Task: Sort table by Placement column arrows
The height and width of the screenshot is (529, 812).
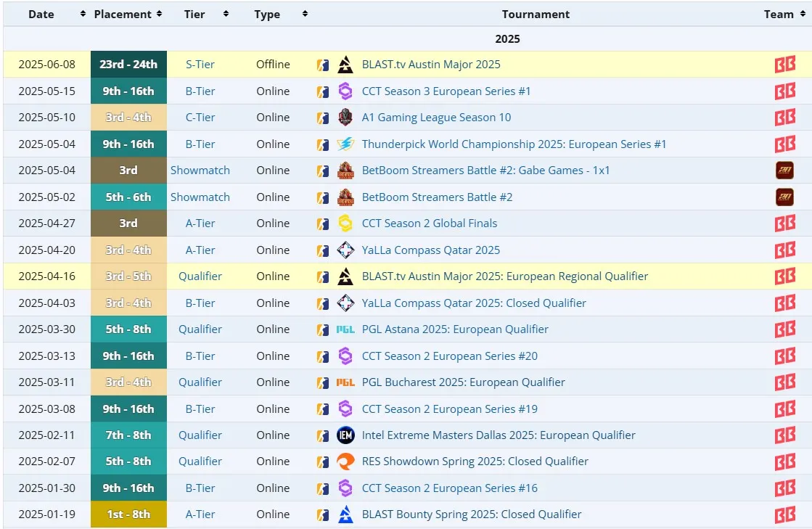Action: pyautogui.click(x=159, y=14)
